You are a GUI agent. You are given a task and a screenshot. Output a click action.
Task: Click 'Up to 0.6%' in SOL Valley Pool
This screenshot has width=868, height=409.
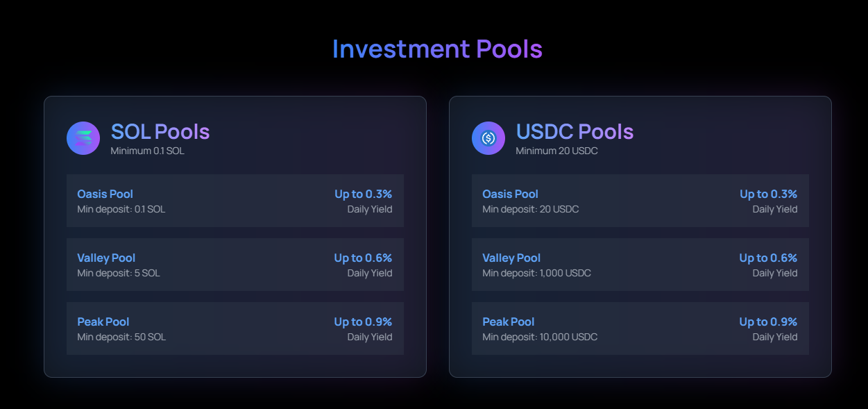(x=363, y=258)
